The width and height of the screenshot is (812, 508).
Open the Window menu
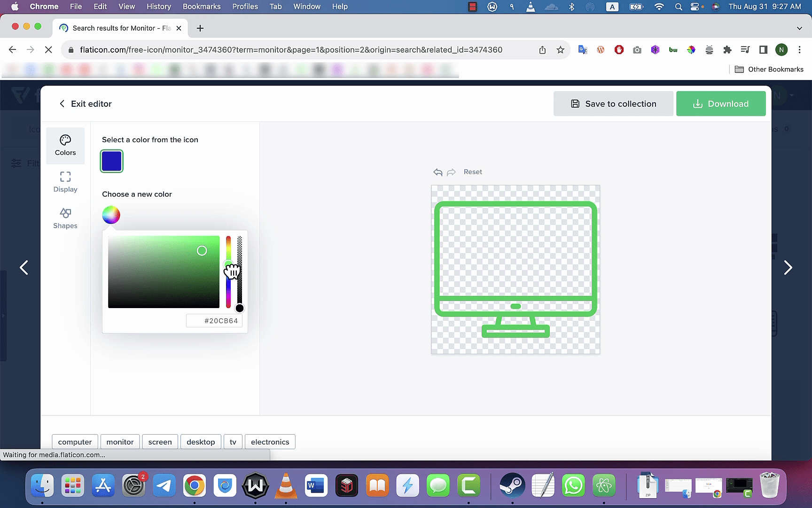tap(307, 7)
